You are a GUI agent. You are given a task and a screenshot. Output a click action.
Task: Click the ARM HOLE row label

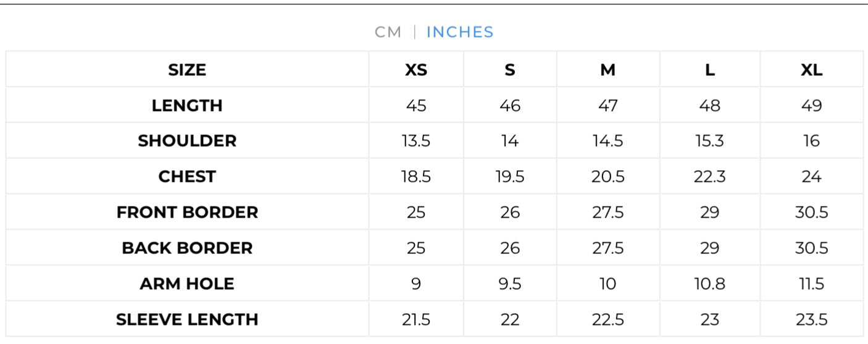coord(187,284)
